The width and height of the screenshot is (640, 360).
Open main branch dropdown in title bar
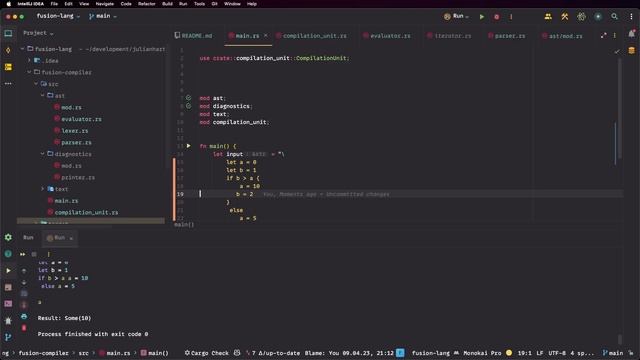tap(102, 16)
